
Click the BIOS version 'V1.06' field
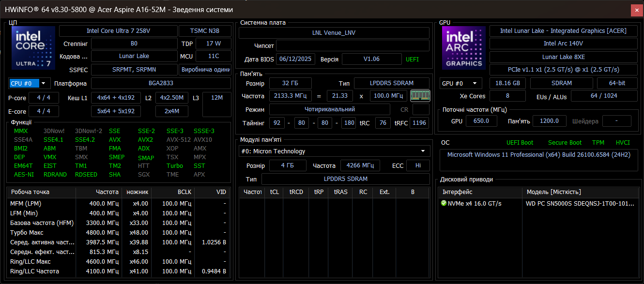pyautogui.click(x=371, y=59)
